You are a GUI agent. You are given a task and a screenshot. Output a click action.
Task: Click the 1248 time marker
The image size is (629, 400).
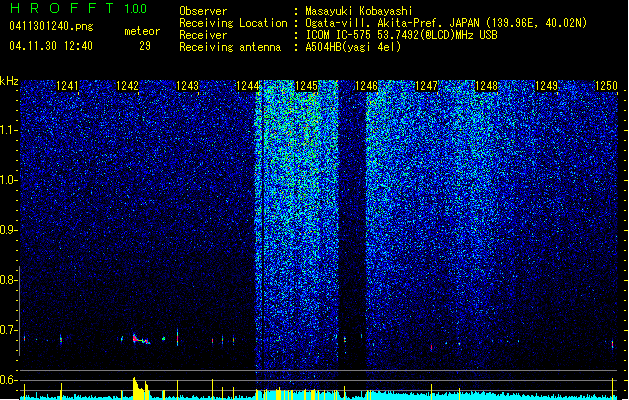click(x=486, y=86)
